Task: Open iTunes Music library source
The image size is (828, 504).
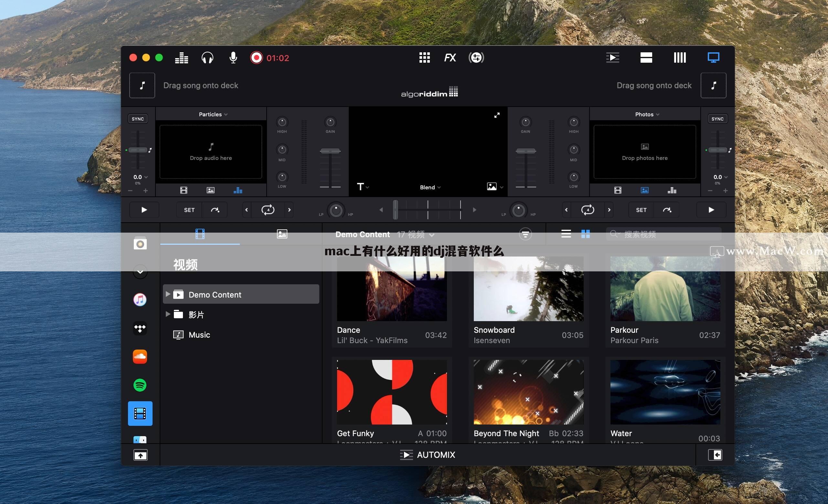Action: pyautogui.click(x=140, y=299)
